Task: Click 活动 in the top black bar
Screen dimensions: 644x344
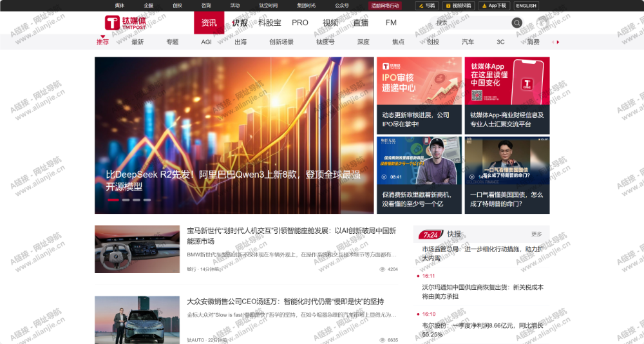Action: coord(235,6)
